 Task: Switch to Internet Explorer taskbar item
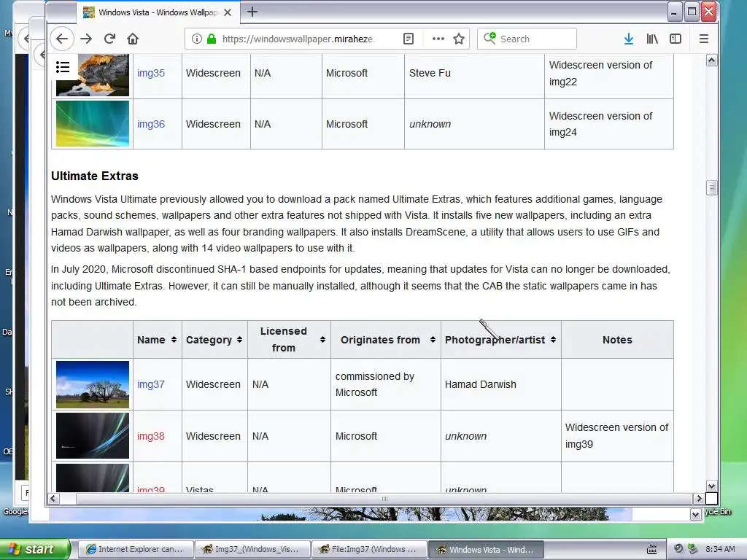click(135, 550)
